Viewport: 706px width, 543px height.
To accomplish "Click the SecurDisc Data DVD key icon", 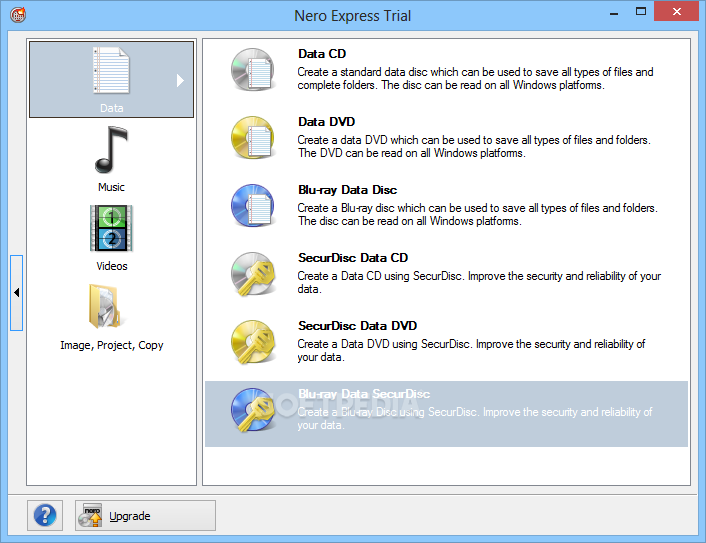I will 253,342.
